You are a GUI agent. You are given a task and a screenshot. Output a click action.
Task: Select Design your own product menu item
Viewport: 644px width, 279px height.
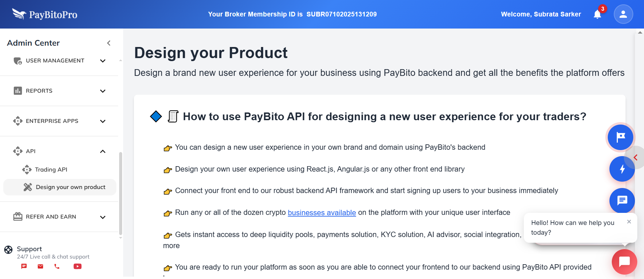point(70,187)
